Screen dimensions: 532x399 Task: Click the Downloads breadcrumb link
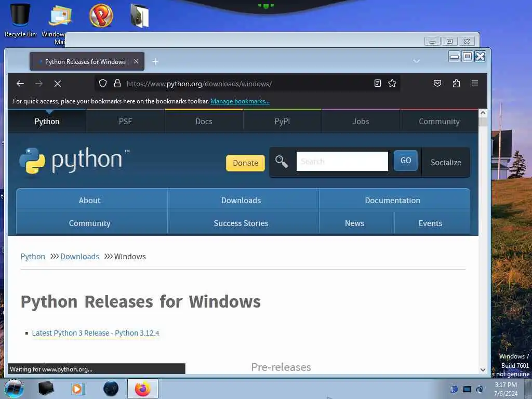[x=79, y=257]
